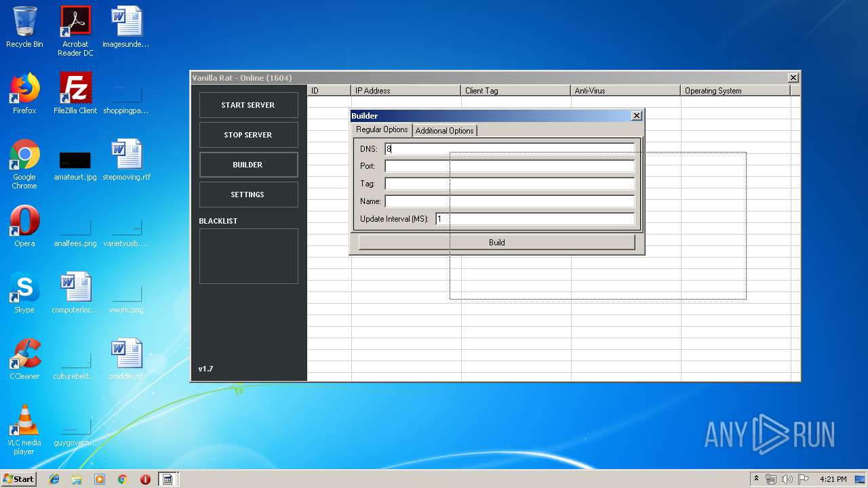Select the imagesunde... Word document icon

(126, 27)
